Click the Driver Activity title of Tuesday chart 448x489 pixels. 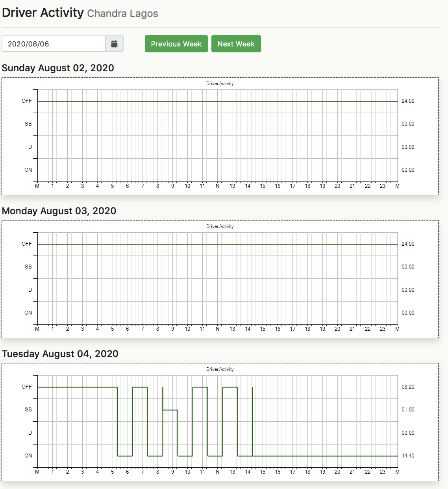tap(220, 369)
